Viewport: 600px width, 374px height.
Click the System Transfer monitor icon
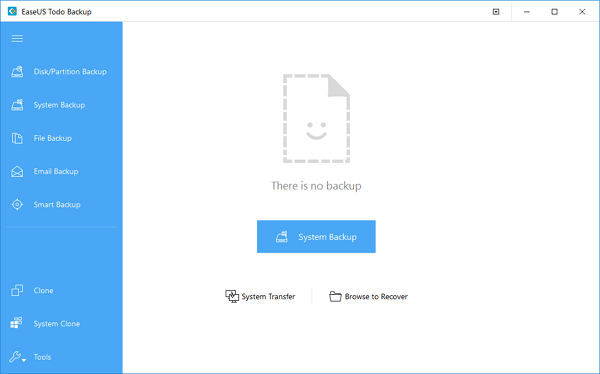click(232, 296)
